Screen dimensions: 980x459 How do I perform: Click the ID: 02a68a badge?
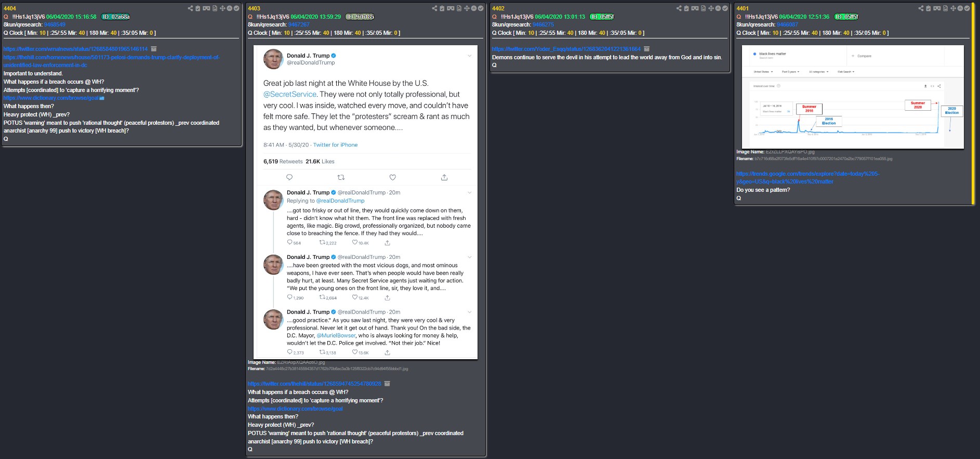[x=116, y=17]
